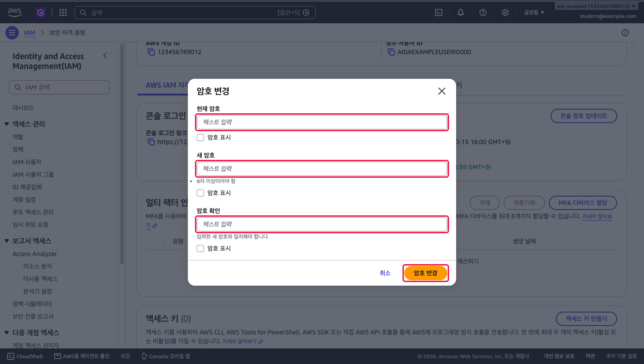Open Console mobile app footer link
This screenshot has height=364, width=644.
(x=166, y=356)
